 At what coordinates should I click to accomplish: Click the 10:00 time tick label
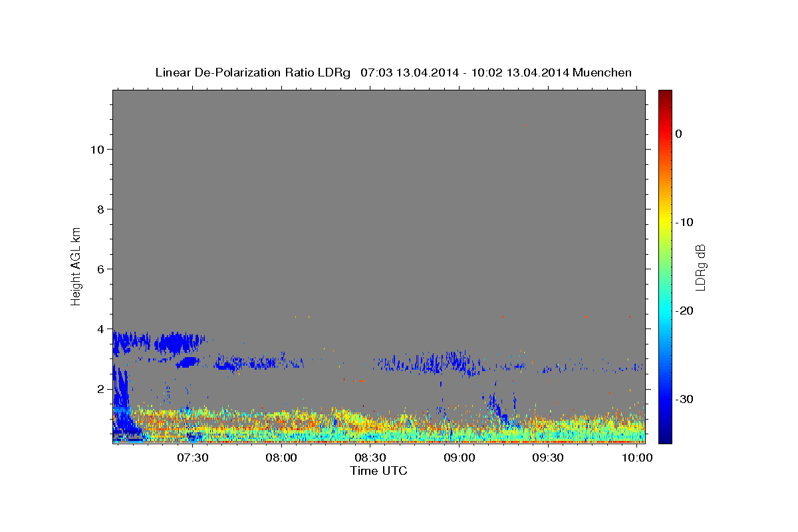coord(638,458)
